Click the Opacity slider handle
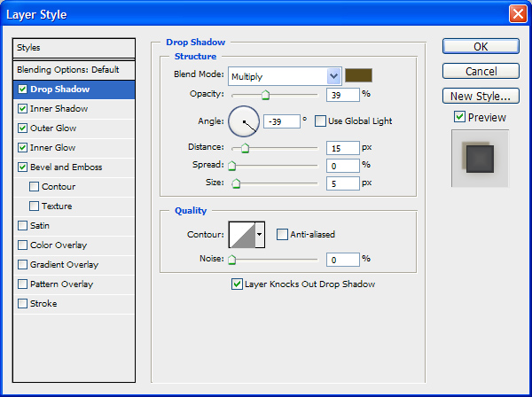 (265, 96)
